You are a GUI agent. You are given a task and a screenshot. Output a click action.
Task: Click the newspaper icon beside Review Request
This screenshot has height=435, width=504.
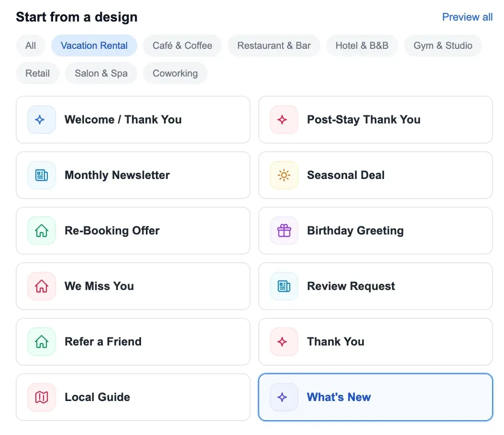(284, 286)
